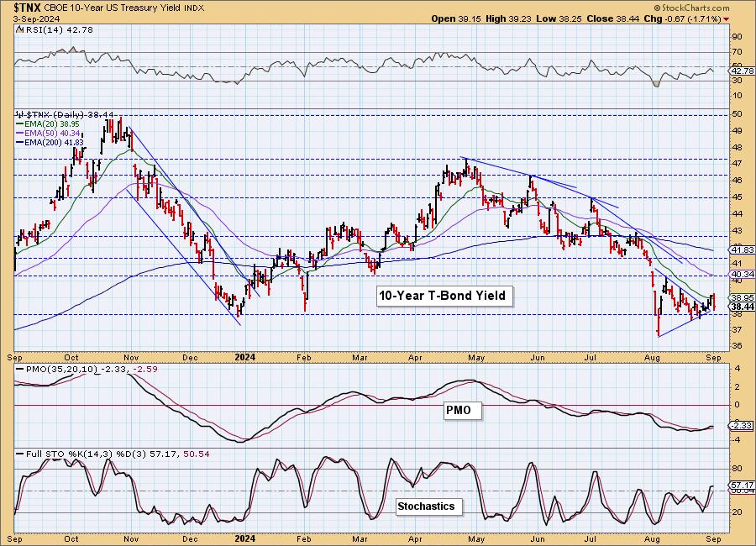The width and height of the screenshot is (756, 546).
Task: Click the 2024 label on price axis
Action: coord(244,357)
